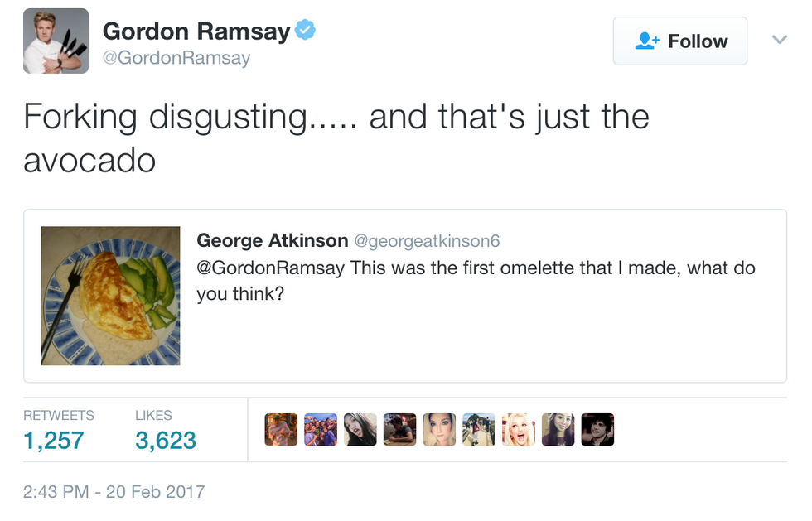Click the blue verified badge
Image resolution: width=812 pixels, height=521 pixels.
[306, 31]
